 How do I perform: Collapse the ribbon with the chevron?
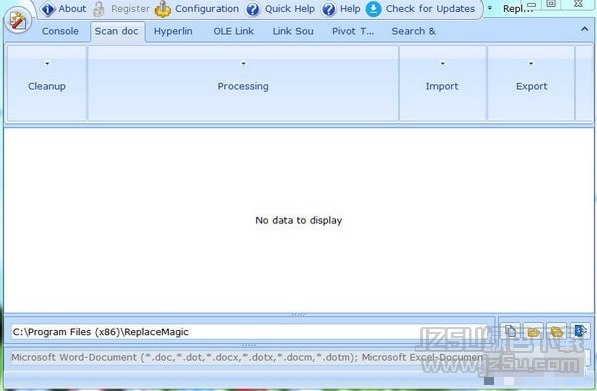[584, 29]
